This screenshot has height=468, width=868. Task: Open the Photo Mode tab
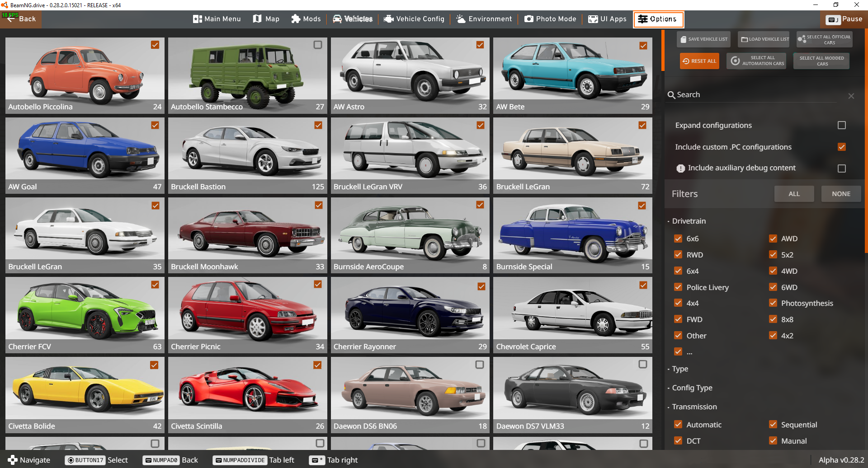[x=550, y=19]
